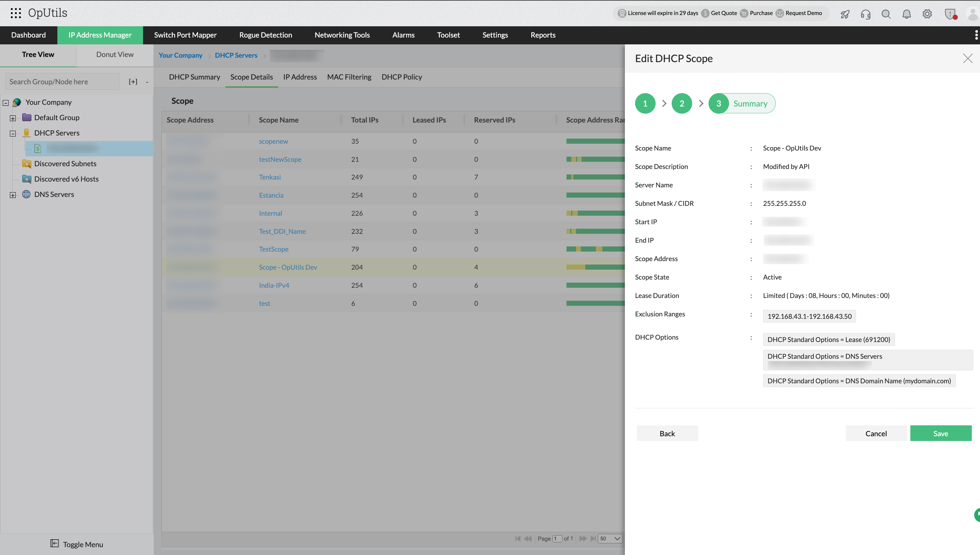Open the MAC Filtering tab
The height and width of the screenshot is (555, 980).
[349, 77]
